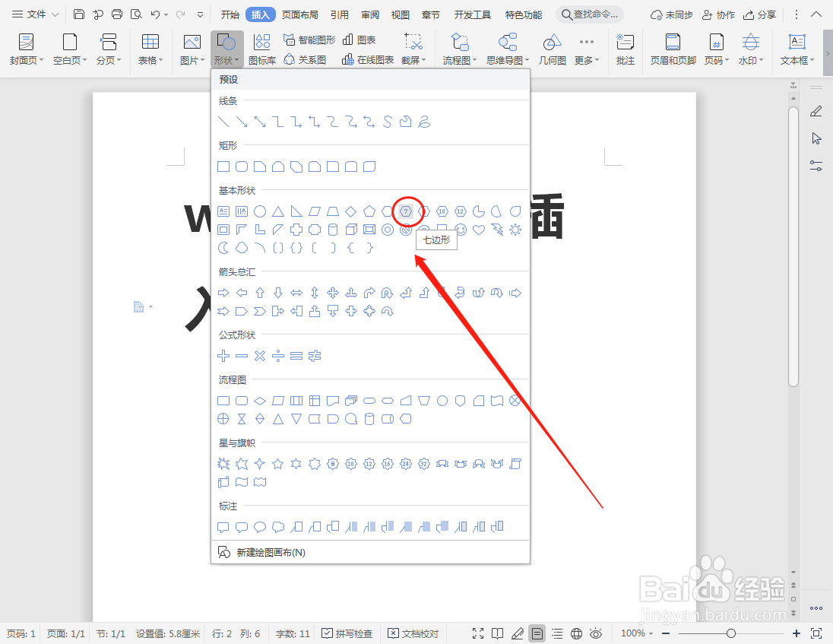This screenshot has width=833, height=644.
Task: Select the heptagon shape in 基本形状
Action: pyautogui.click(x=407, y=211)
